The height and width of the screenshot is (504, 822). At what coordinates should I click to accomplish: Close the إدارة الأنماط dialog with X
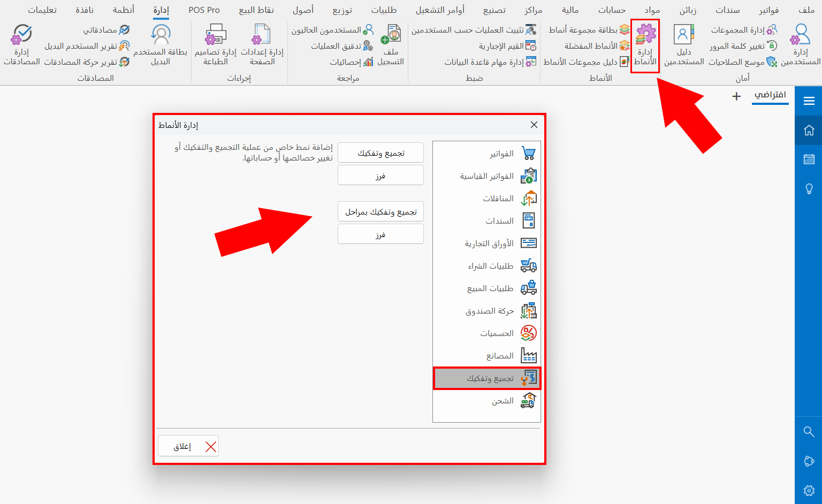[534, 125]
